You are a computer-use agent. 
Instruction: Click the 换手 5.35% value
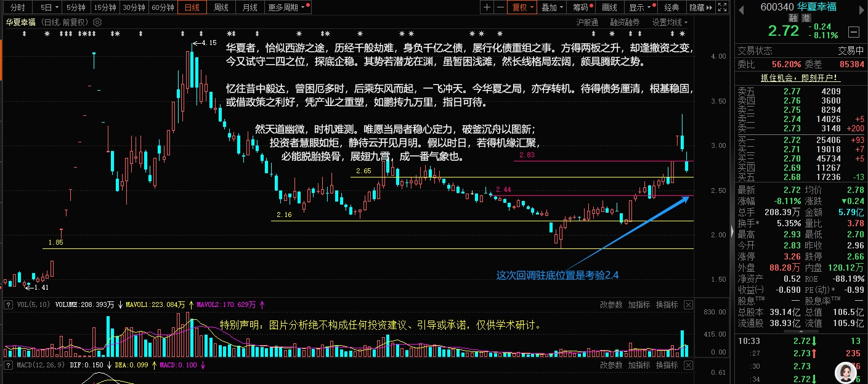pyautogui.click(x=788, y=223)
